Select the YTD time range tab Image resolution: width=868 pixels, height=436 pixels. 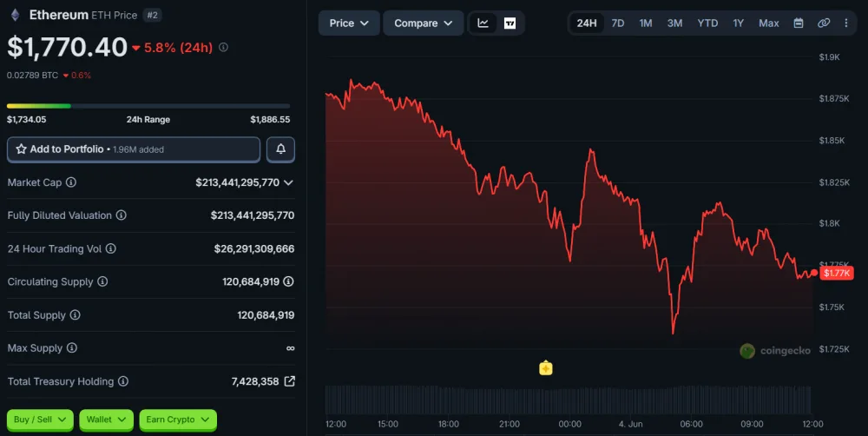[x=707, y=23]
